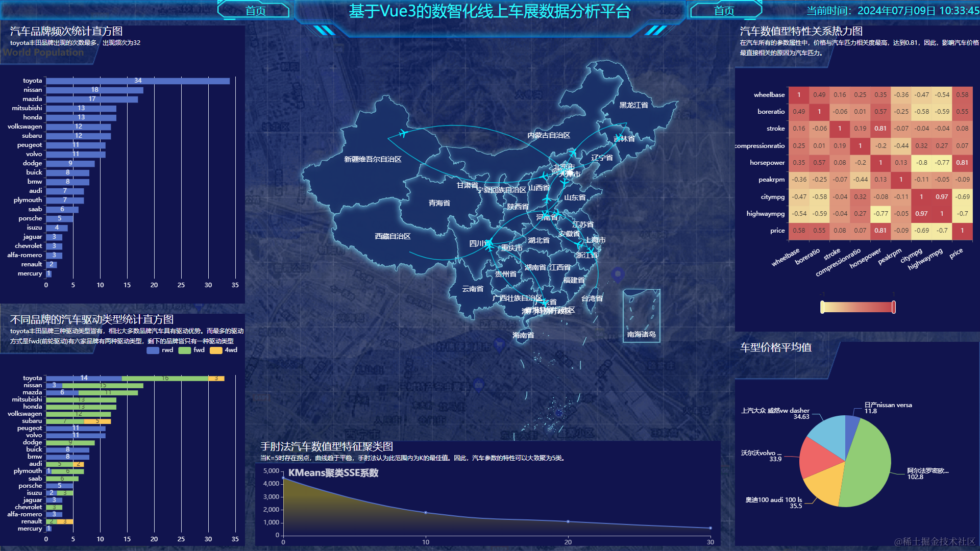Toggle the fwd legend series
The height and width of the screenshot is (551, 980).
[185, 350]
